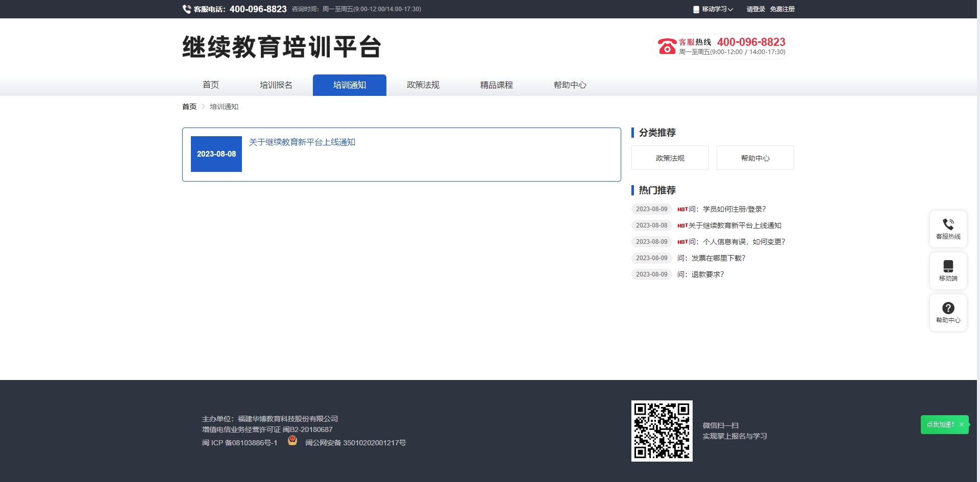Click the mobile device icon next to 移动学习
The width and height of the screenshot is (980, 482).
coord(696,9)
